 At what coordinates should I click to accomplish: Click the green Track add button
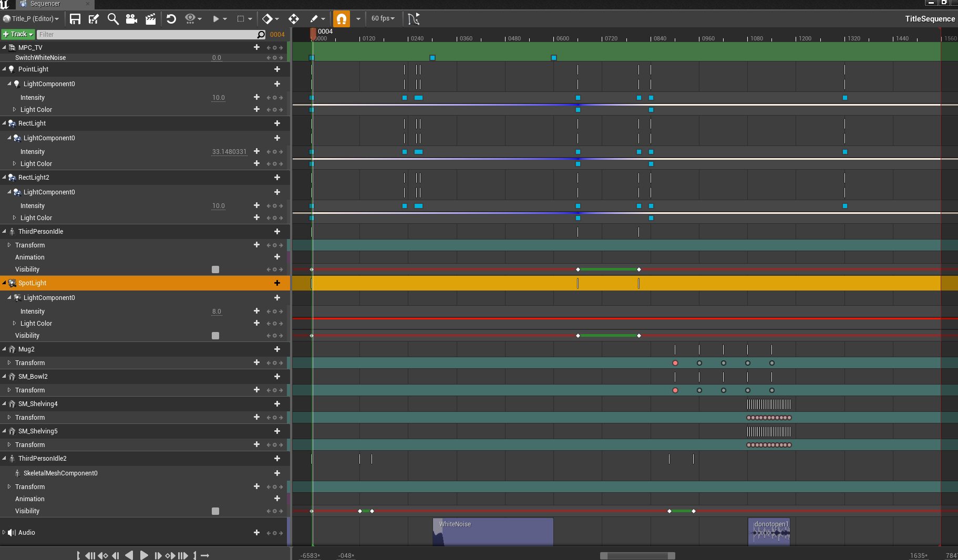(18, 34)
